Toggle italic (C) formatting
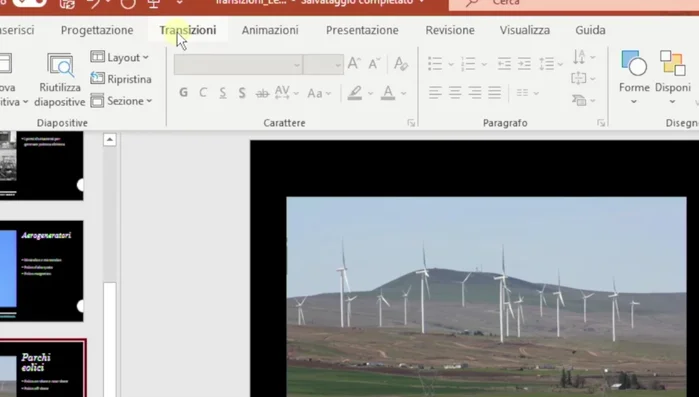The height and width of the screenshot is (397, 699). [203, 93]
